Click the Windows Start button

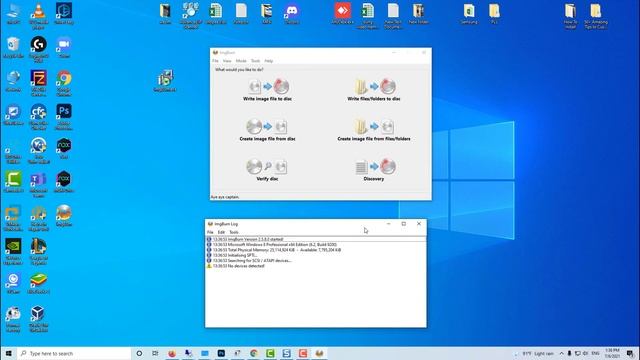[x=9, y=353]
